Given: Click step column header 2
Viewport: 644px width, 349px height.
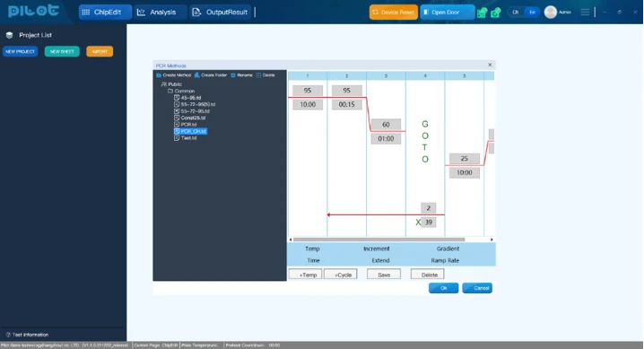Looking at the screenshot, I should pyautogui.click(x=346, y=76).
